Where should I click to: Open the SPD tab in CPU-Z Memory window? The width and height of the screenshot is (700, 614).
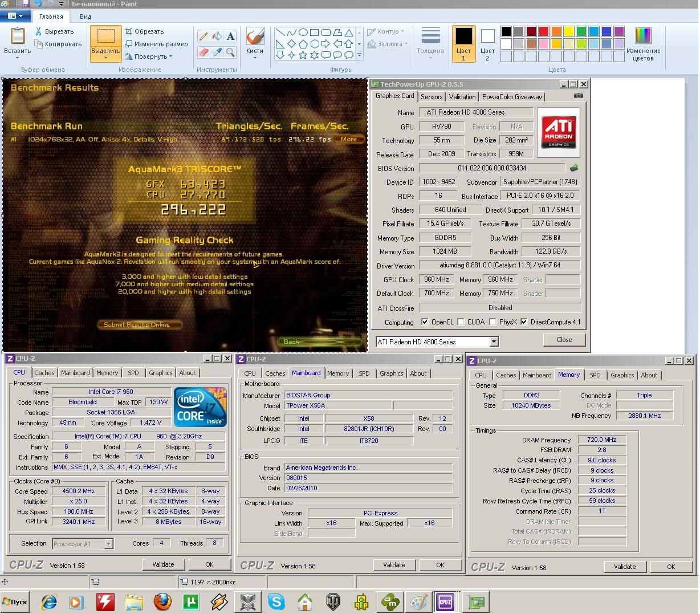click(x=595, y=375)
